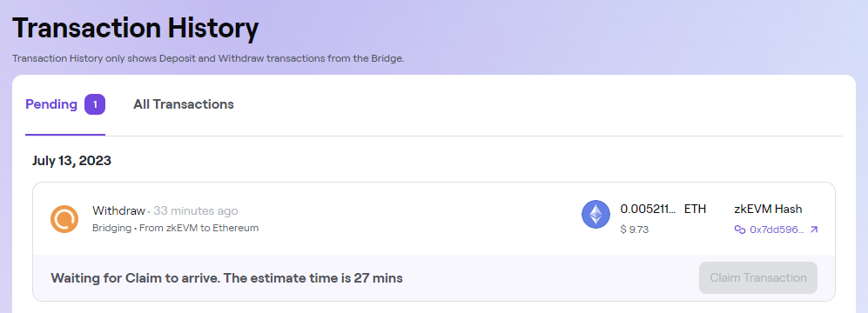Open the All Transactions tab
The width and height of the screenshot is (868, 313).
tap(183, 104)
